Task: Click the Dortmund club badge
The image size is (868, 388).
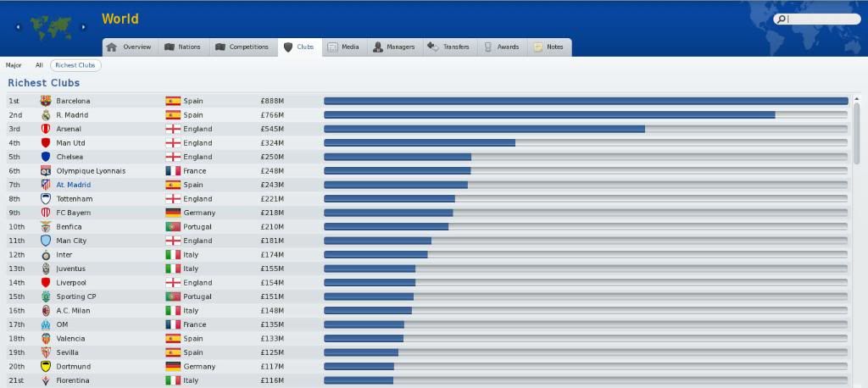Action: pyautogui.click(x=46, y=367)
